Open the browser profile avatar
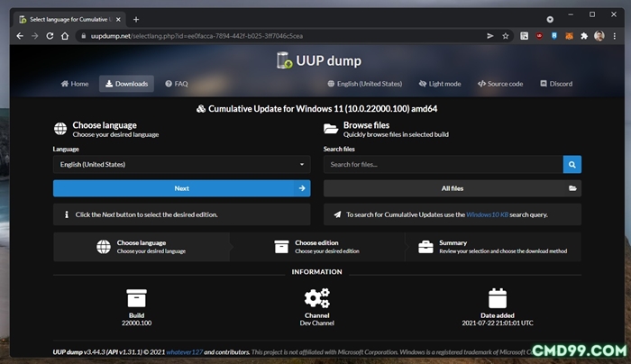 (x=599, y=36)
